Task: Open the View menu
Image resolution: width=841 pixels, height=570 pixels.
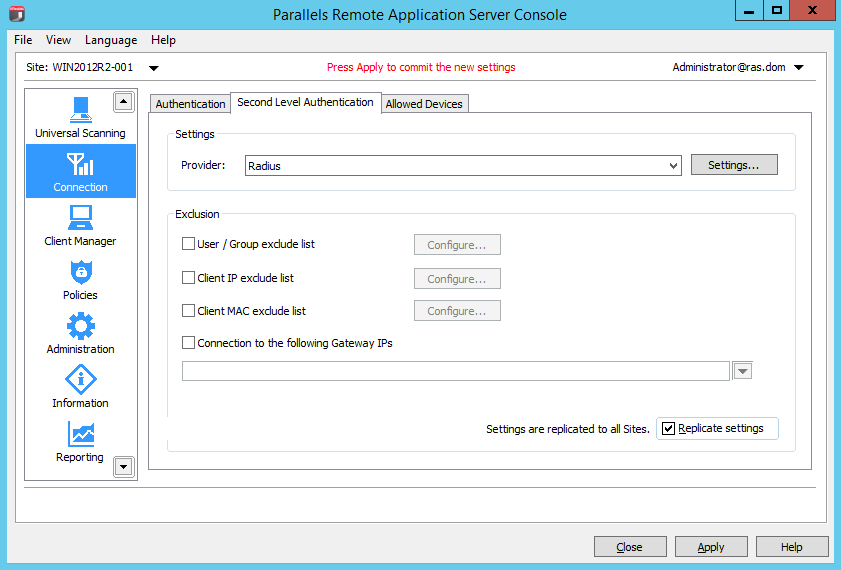Action: click(x=58, y=40)
